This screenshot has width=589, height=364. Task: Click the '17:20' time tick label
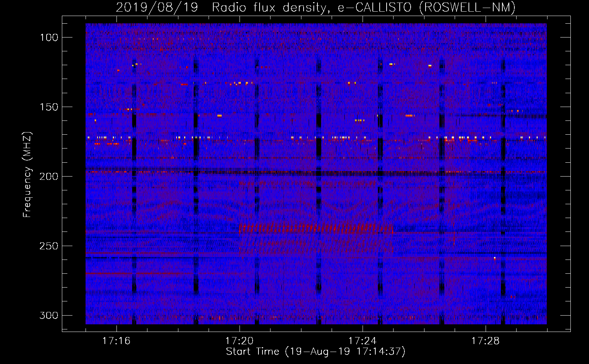click(x=239, y=341)
